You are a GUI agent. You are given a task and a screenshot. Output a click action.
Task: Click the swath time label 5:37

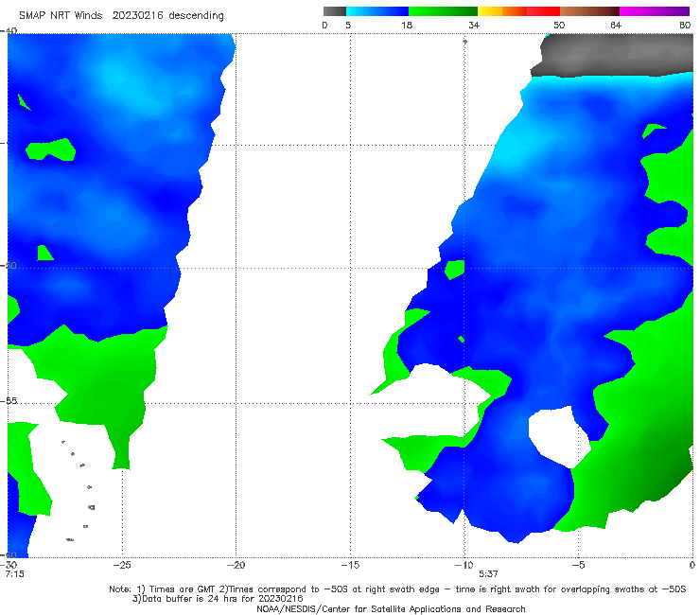click(x=488, y=574)
